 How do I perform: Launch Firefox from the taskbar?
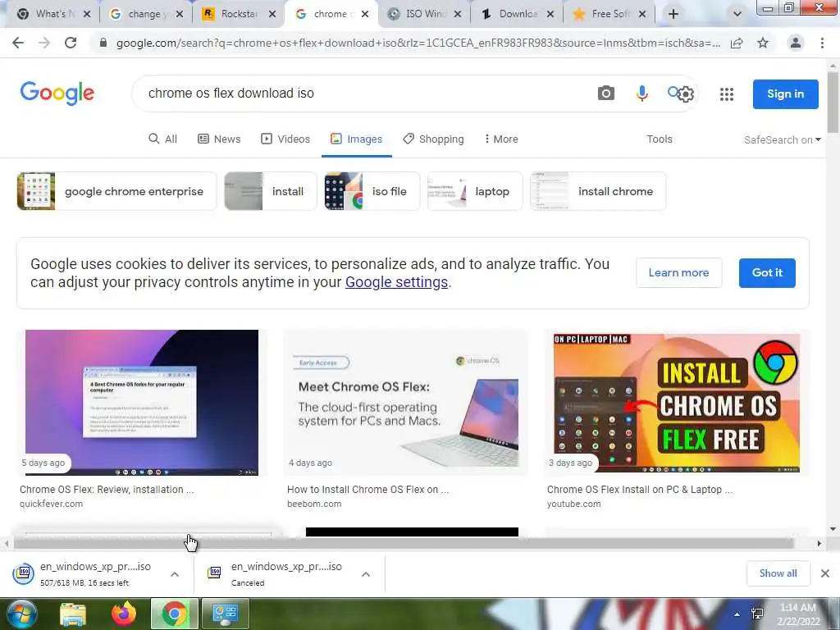pyautogui.click(x=124, y=614)
